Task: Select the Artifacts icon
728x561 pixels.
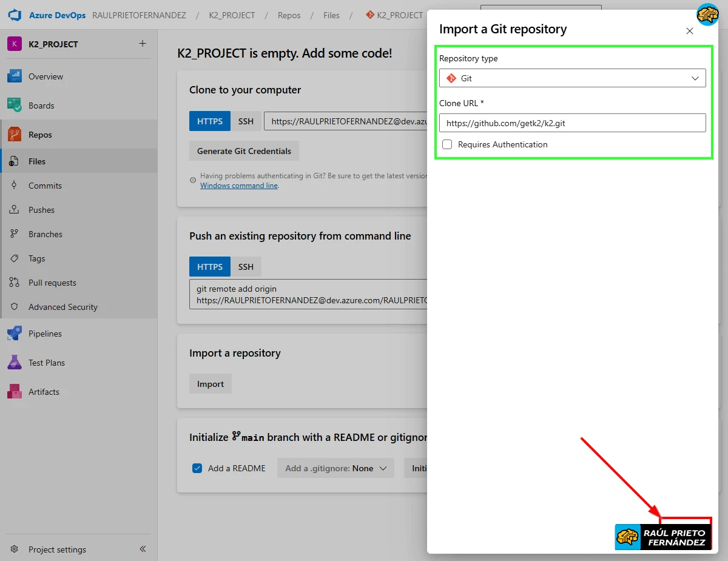Action: point(13,391)
